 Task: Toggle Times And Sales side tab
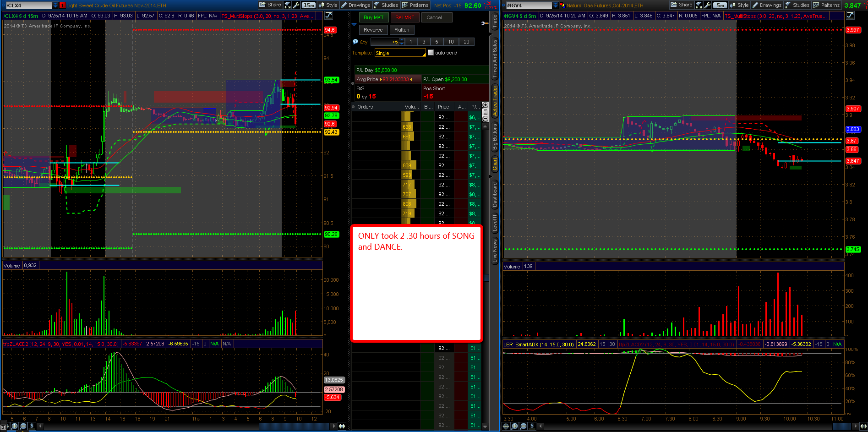[x=495, y=58]
